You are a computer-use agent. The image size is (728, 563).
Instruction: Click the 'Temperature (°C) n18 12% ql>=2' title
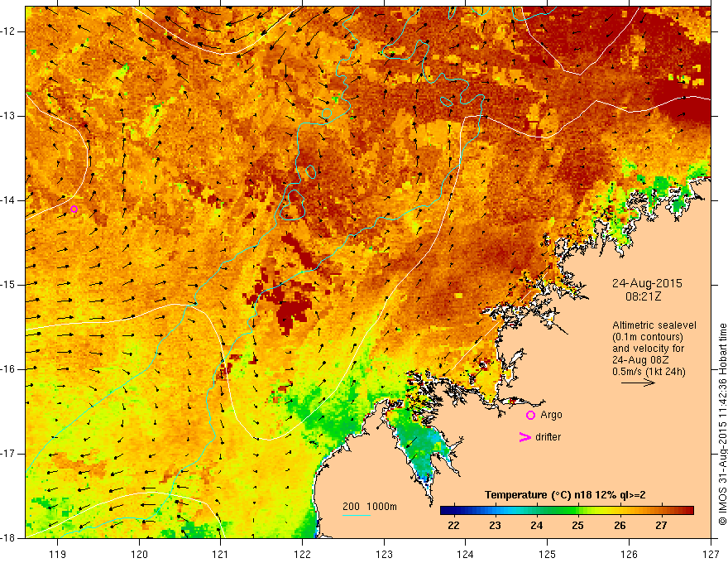tap(565, 495)
